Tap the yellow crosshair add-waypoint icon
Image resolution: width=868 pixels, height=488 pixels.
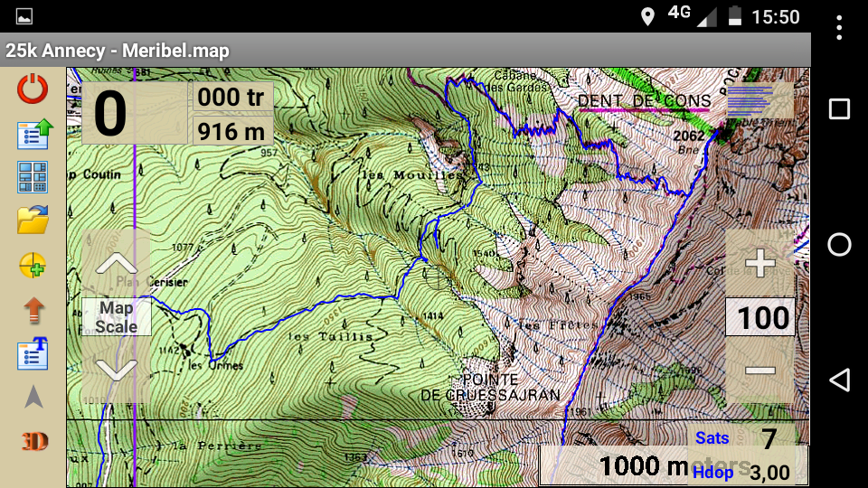[33, 266]
